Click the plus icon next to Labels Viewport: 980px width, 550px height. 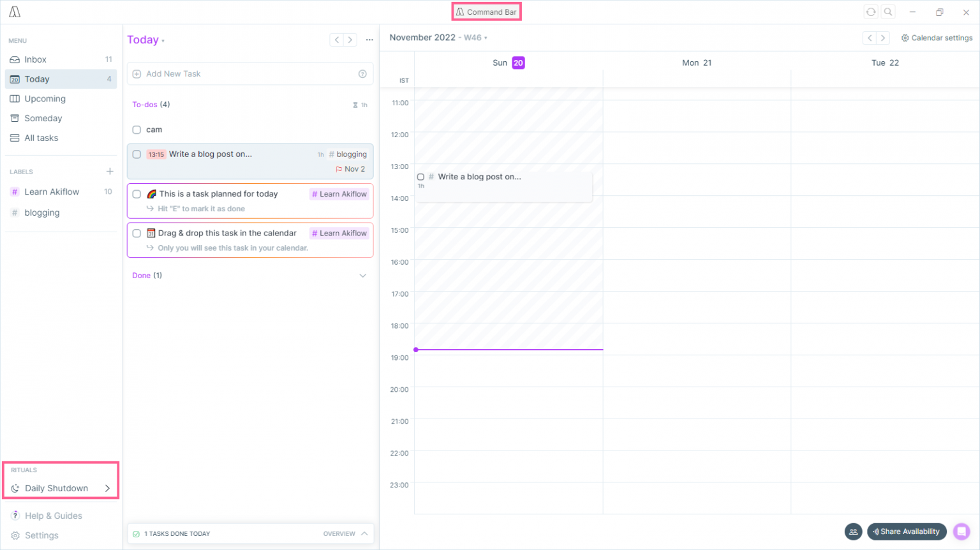[x=110, y=172]
